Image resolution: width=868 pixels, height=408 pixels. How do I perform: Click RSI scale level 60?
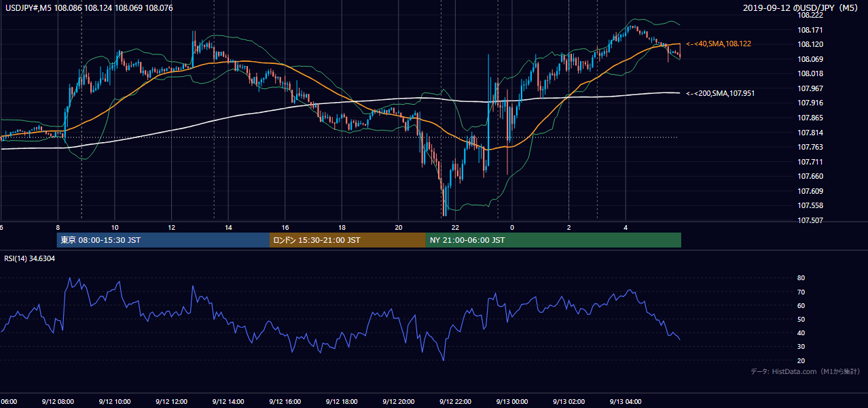(801, 305)
